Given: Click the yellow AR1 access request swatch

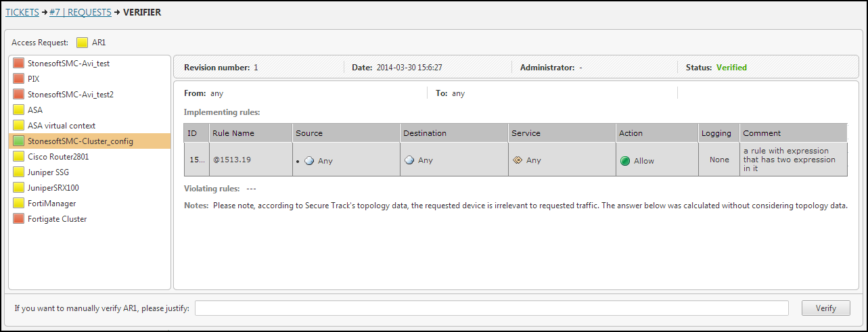Looking at the screenshot, I should click(x=82, y=43).
